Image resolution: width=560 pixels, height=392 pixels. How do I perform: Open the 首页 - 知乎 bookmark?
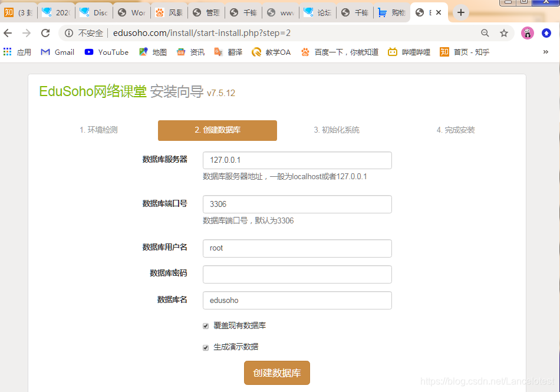pos(465,52)
